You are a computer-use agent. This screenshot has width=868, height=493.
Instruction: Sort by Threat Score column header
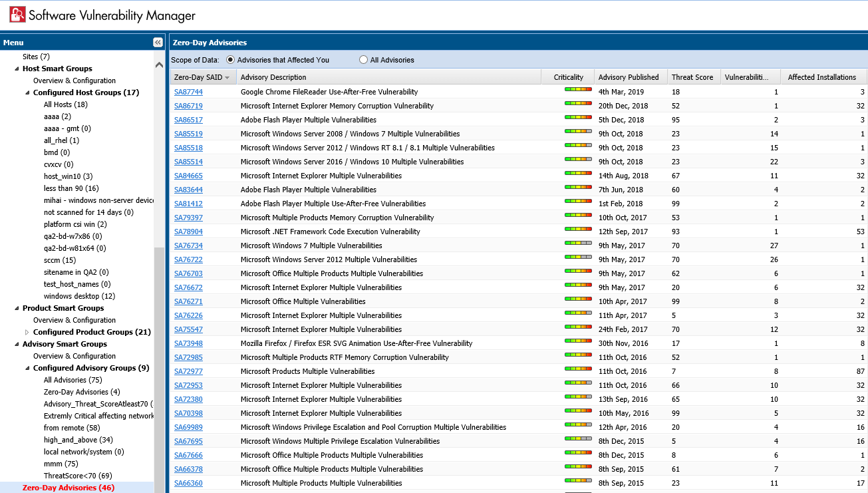click(x=692, y=77)
